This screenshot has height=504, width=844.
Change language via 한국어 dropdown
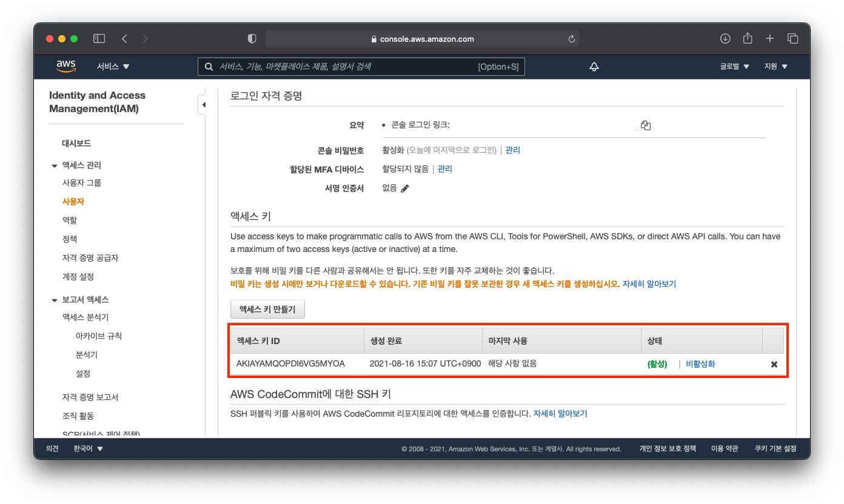click(89, 449)
